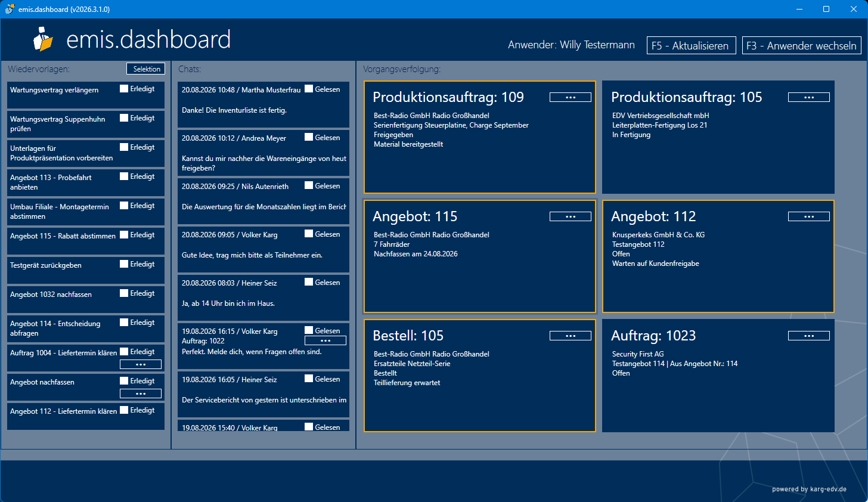Mark 'Auftrag 1004 - Liefertermin klären' as Erledigt
Screen dimensions: 868x502
coord(124,352)
